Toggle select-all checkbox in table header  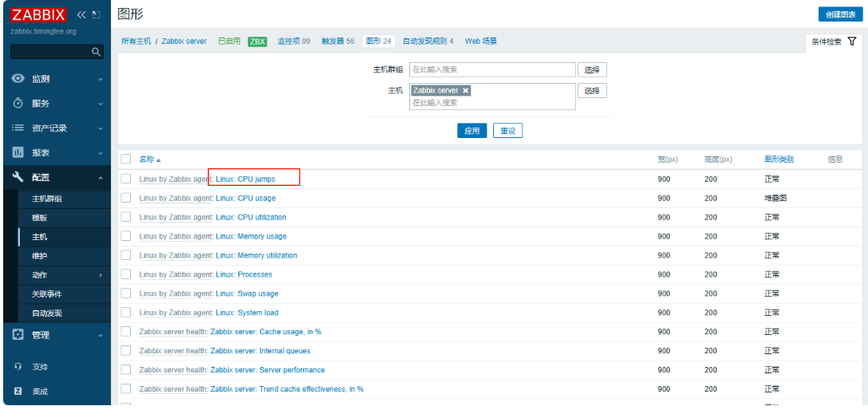point(126,159)
